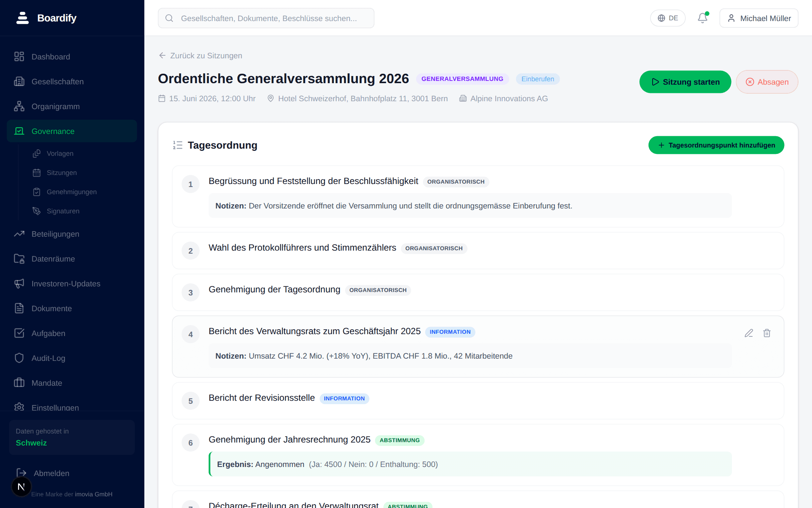Delete agenda item 4 with trash icon

pos(767,333)
